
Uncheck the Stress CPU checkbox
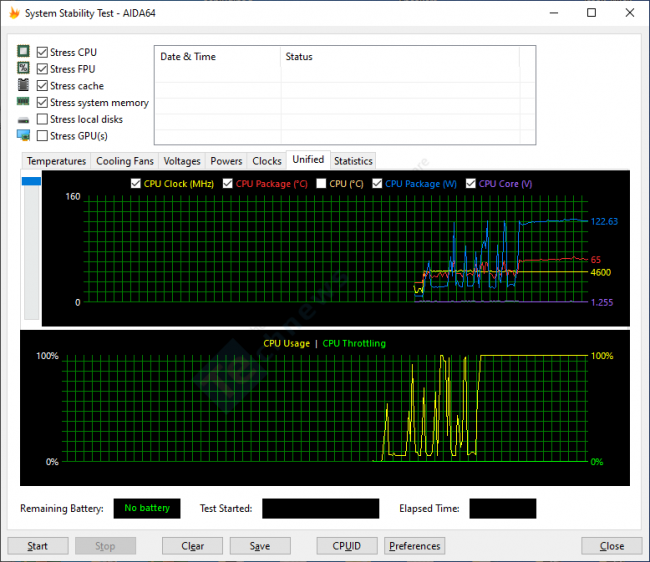pos(42,52)
